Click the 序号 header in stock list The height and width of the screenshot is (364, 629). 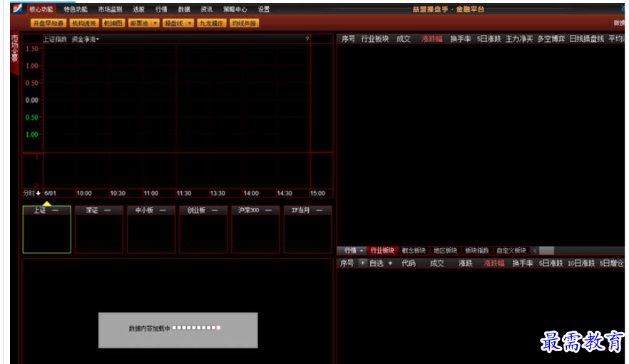click(x=347, y=264)
